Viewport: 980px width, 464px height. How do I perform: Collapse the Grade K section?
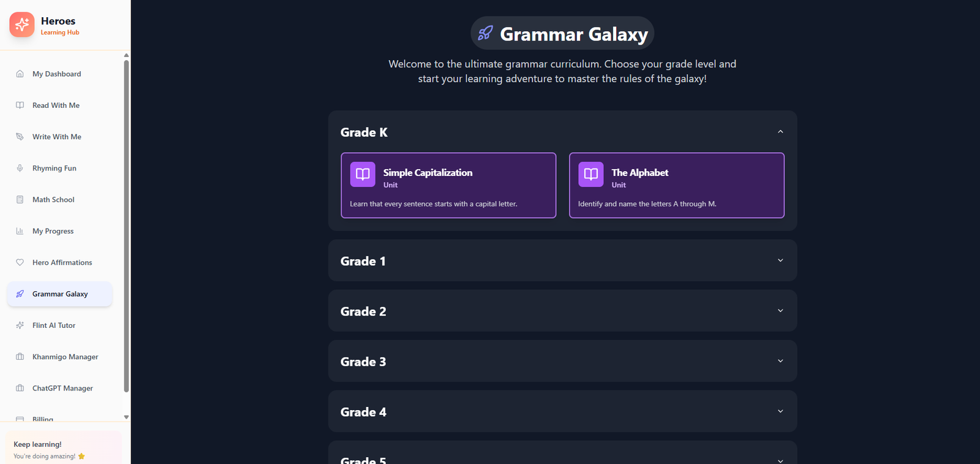tap(780, 132)
